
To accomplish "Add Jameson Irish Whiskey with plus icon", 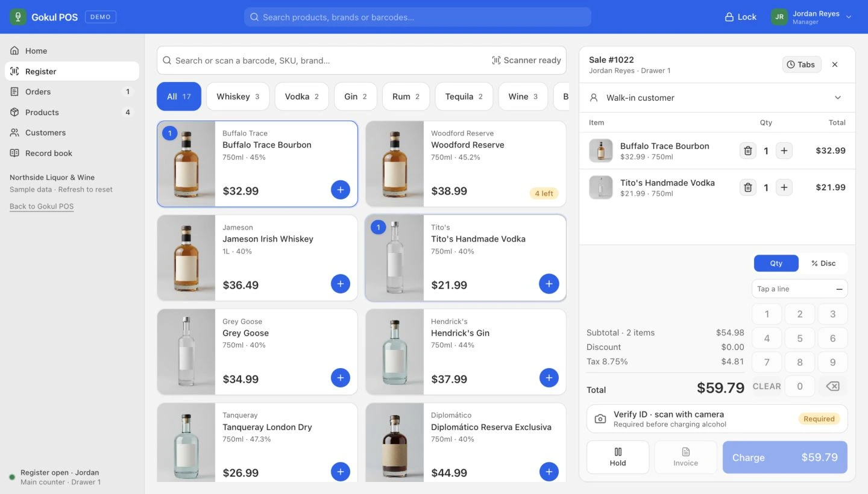I will [341, 284].
